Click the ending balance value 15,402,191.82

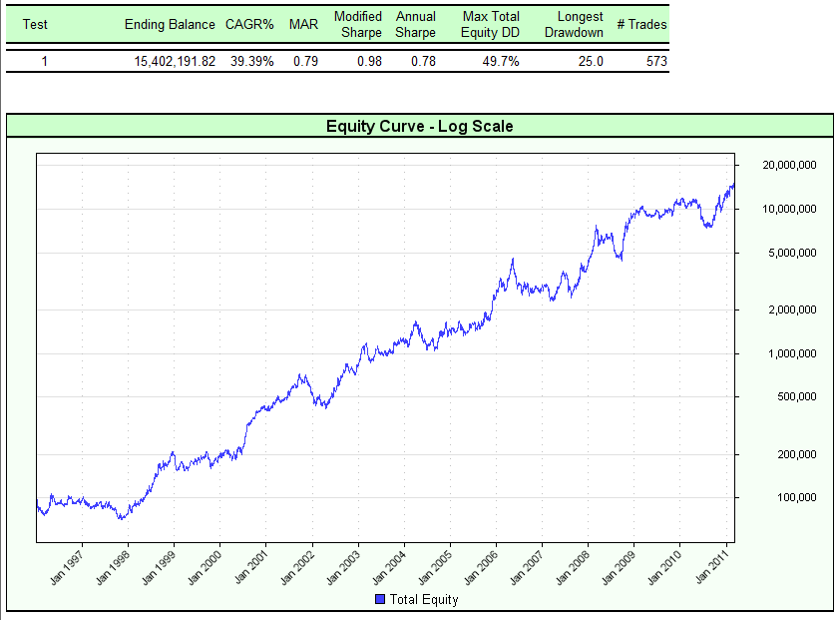point(177,62)
